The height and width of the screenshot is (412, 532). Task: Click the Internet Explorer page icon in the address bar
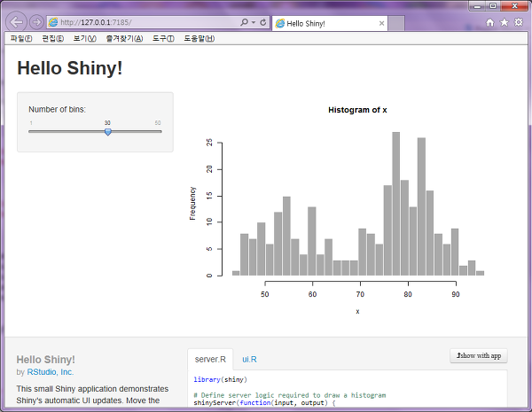pyautogui.click(x=53, y=22)
